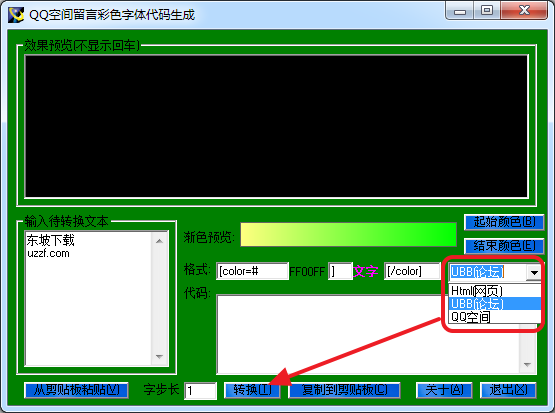
Task: Open the 关于(A) about dialog
Action: tap(444, 390)
